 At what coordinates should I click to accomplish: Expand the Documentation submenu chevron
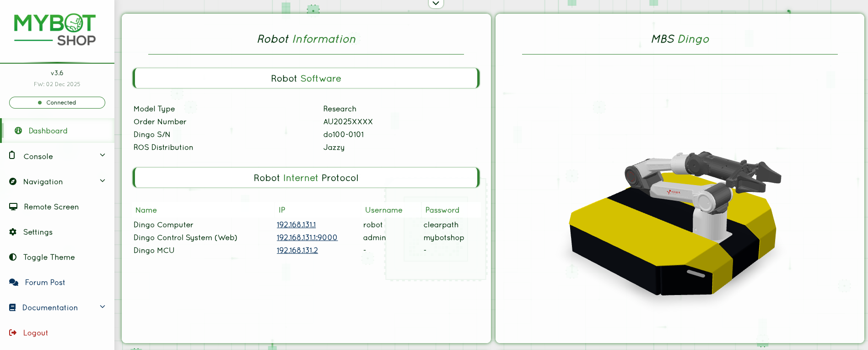click(102, 307)
